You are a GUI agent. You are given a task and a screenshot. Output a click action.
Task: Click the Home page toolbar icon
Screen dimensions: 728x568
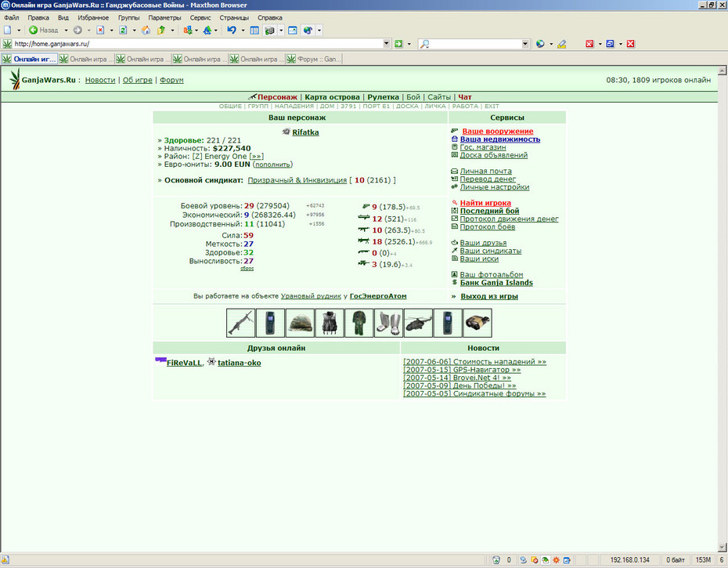click(x=146, y=31)
